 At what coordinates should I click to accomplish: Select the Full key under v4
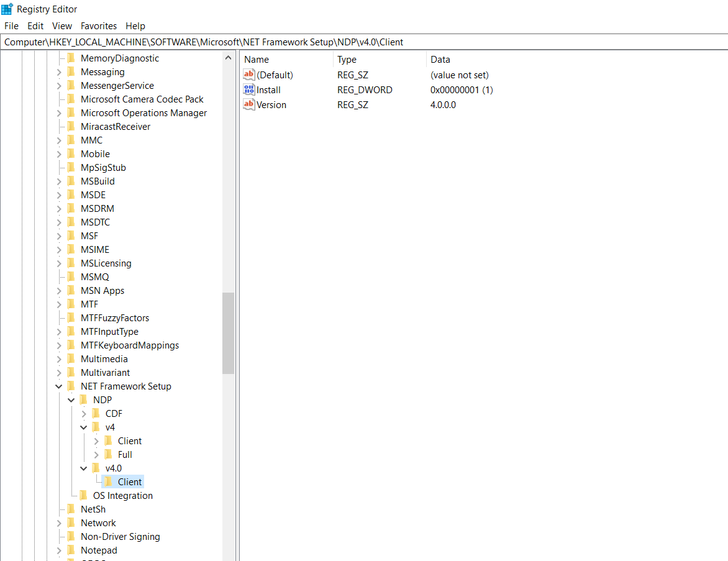(126, 454)
